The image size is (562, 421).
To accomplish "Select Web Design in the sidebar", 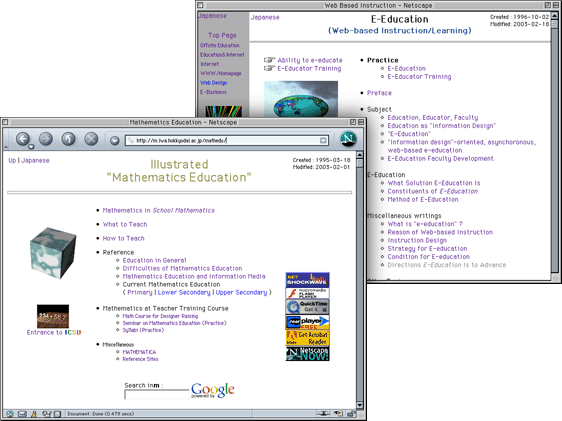I will (x=214, y=83).
